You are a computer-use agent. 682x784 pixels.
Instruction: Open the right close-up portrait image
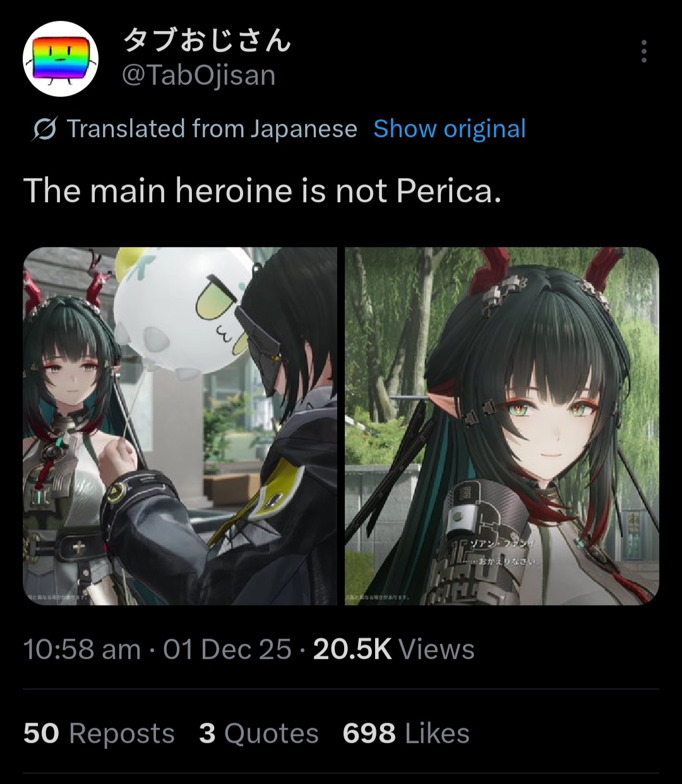[502, 426]
